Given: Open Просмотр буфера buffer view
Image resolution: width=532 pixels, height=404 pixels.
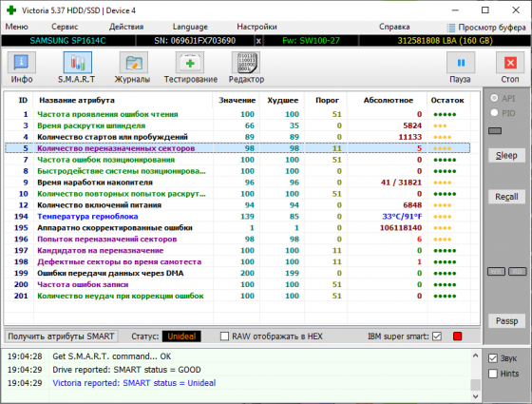Looking at the screenshot, I should click(x=486, y=28).
